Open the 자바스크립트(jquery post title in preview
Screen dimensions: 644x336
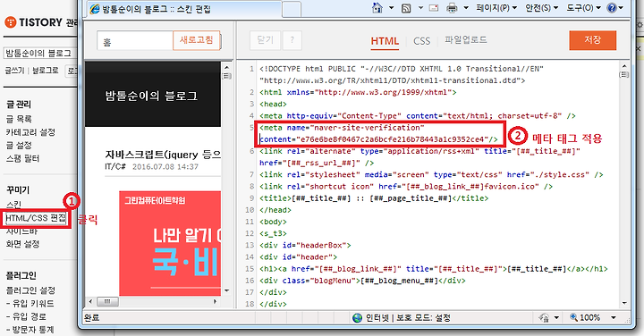click(163, 155)
